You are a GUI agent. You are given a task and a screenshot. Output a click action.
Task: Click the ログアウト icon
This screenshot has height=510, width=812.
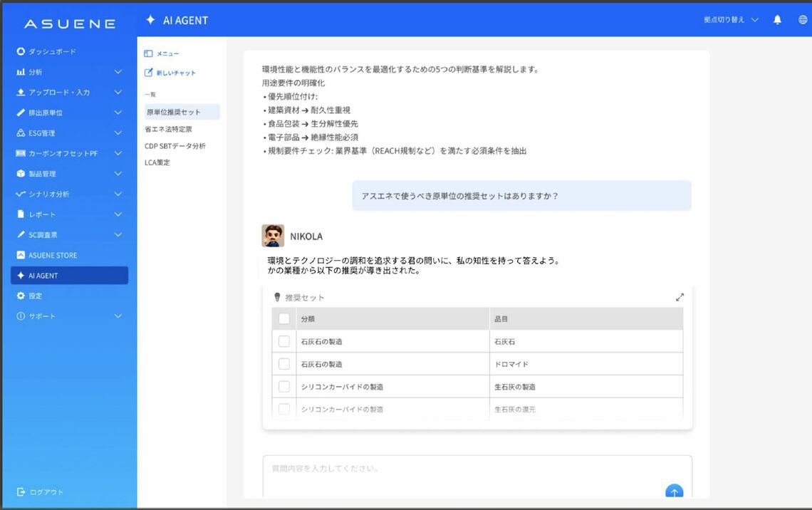tap(21, 492)
